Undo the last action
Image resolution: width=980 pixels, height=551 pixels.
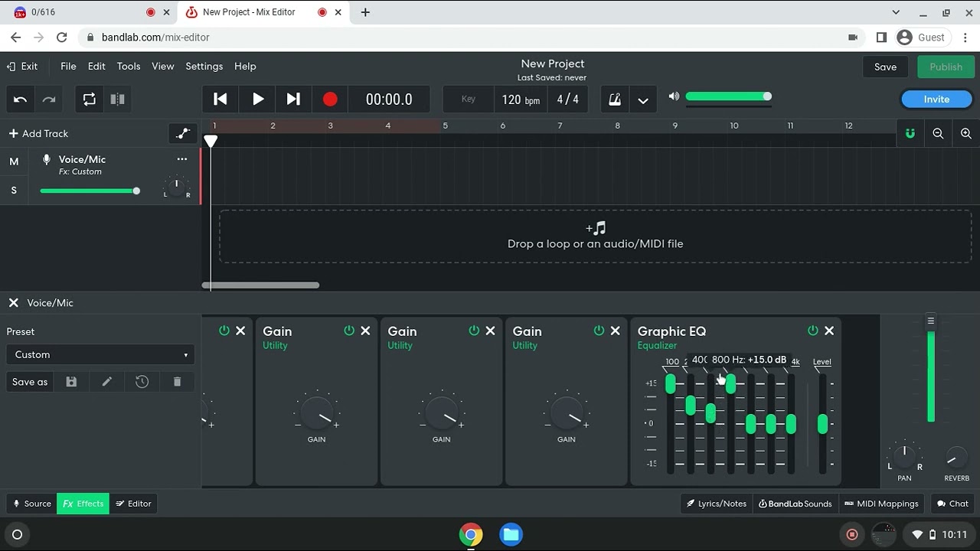click(21, 99)
